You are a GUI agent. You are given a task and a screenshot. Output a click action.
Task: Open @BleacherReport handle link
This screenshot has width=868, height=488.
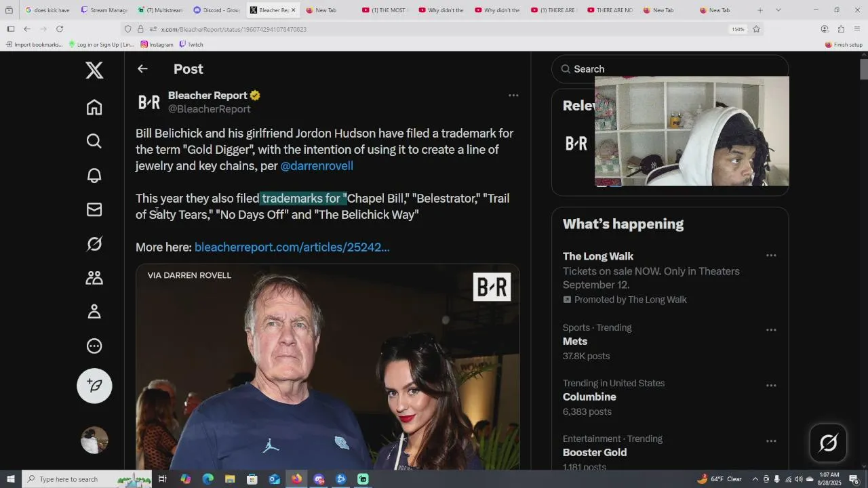click(x=210, y=109)
